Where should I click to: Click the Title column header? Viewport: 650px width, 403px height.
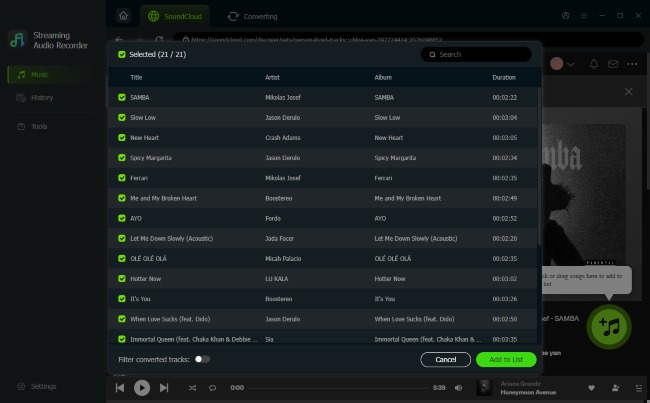pyautogui.click(x=136, y=77)
